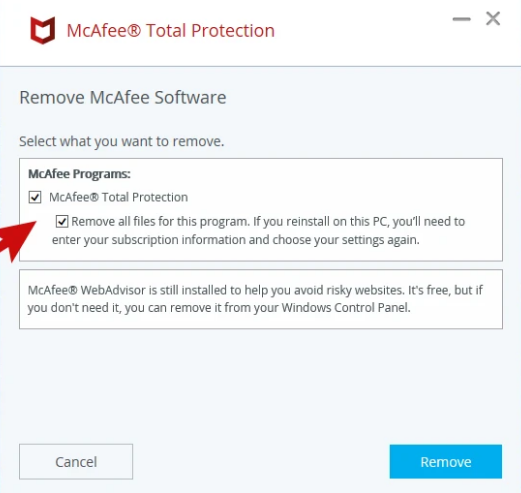The height and width of the screenshot is (493, 521).
Task: Select the McAfee® Total Protection window title
Action: [x=171, y=31]
